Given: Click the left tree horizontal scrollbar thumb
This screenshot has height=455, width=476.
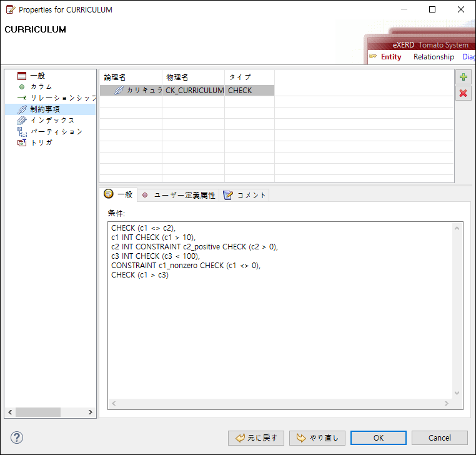Looking at the screenshot, I should [x=38, y=412].
